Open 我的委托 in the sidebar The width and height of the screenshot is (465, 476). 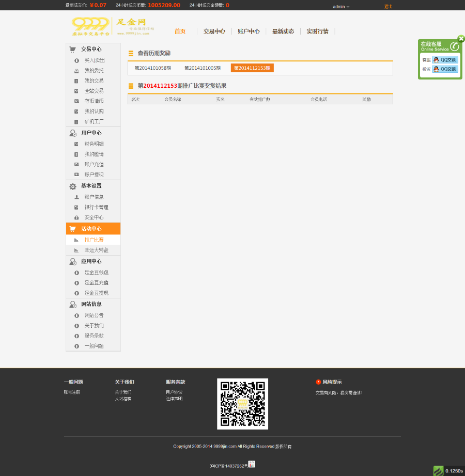click(x=94, y=70)
